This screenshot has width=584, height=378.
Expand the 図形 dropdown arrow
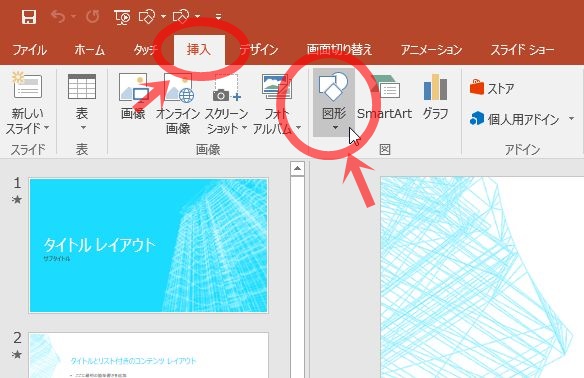click(x=335, y=128)
